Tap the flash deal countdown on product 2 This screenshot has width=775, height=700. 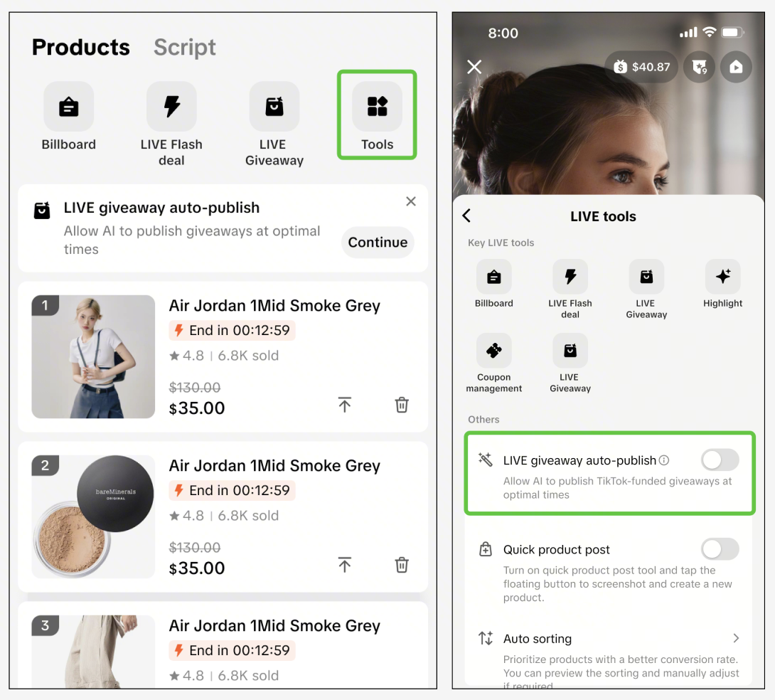pyautogui.click(x=232, y=490)
